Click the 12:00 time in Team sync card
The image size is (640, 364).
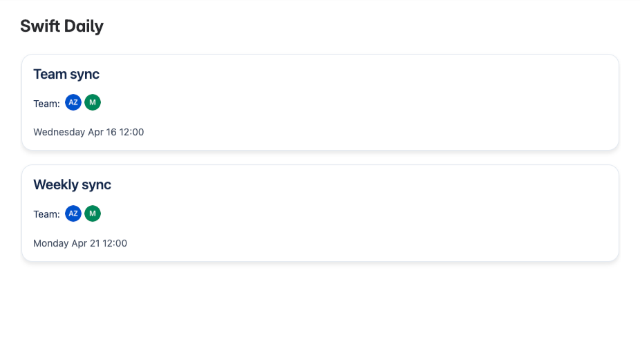pos(131,132)
